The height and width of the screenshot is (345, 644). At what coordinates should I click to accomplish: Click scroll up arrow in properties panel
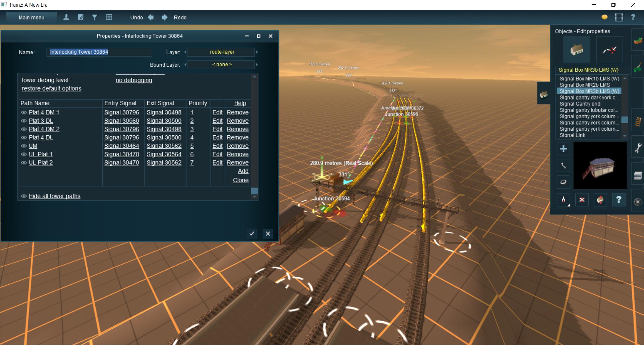tap(254, 77)
